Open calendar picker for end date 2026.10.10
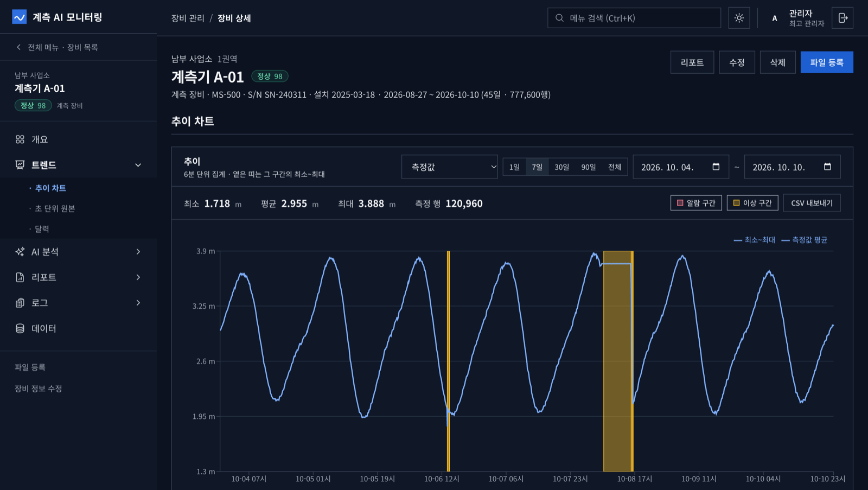This screenshot has width=868, height=490. (x=827, y=167)
